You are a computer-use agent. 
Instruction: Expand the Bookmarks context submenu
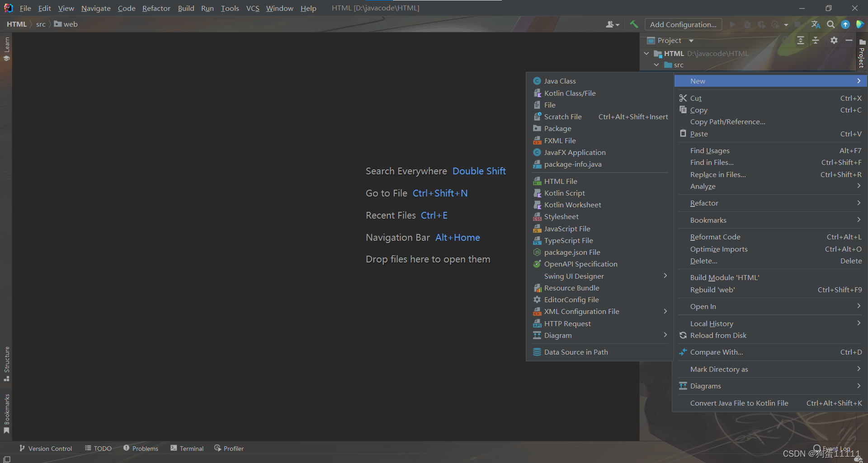[770, 220]
